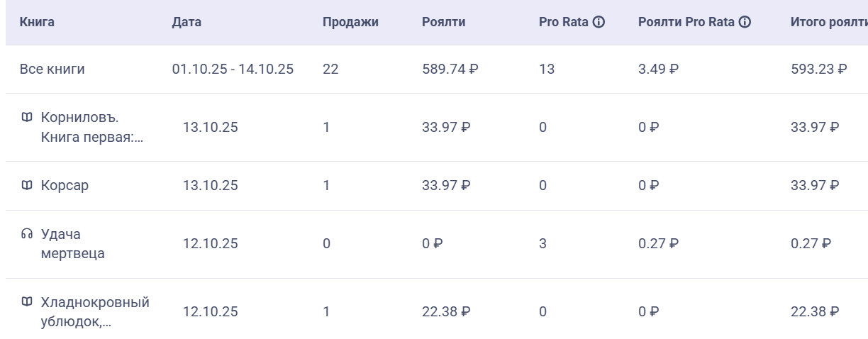Click the Pro Rata column header

[x=564, y=22]
